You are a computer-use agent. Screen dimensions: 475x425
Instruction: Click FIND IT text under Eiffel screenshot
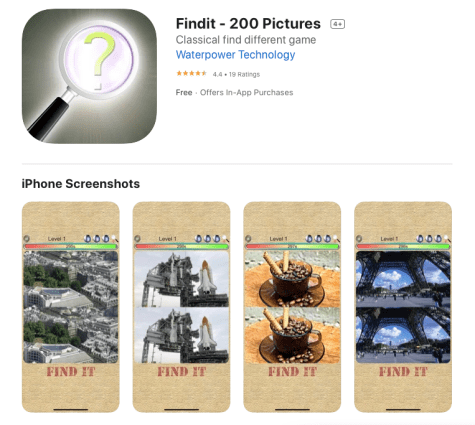coord(403,372)
